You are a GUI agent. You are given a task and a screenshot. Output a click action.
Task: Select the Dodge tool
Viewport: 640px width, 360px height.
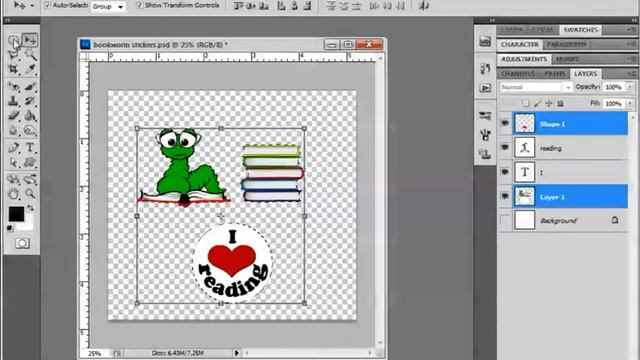click(30, 131)
